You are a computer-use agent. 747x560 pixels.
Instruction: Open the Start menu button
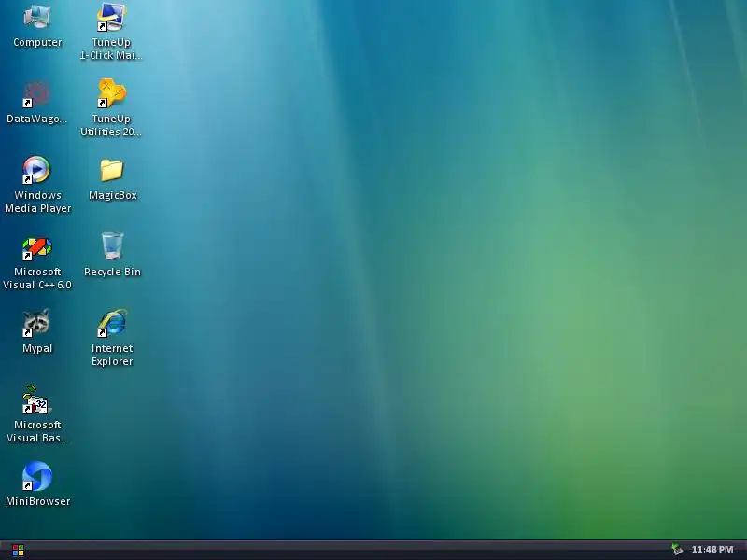[x=18, y=551]
